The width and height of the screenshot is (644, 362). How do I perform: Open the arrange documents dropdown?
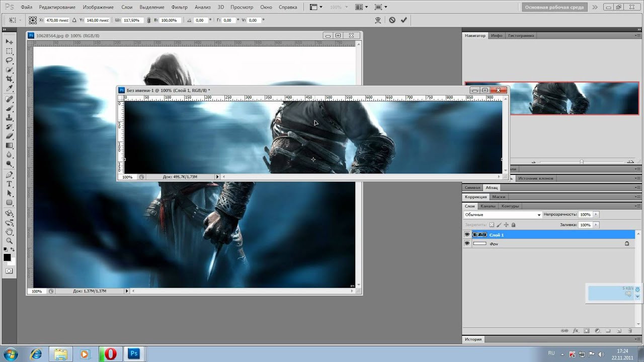click(x=361, y=7)
